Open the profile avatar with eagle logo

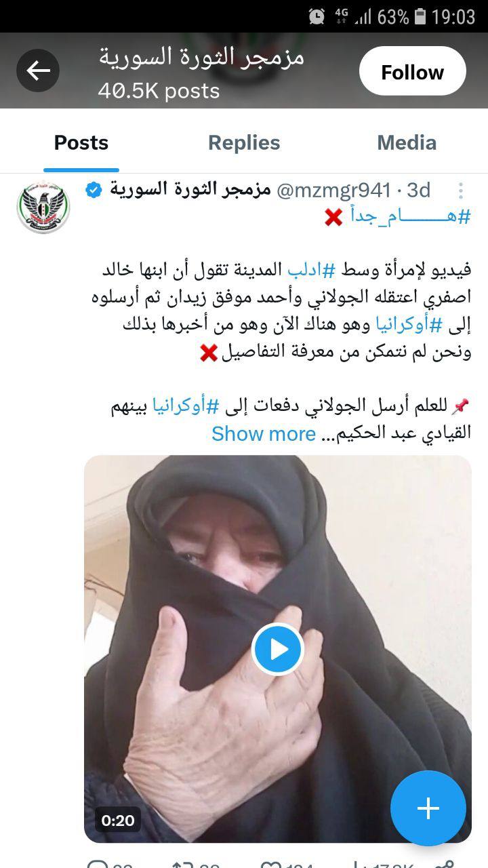tap(43, 207)
